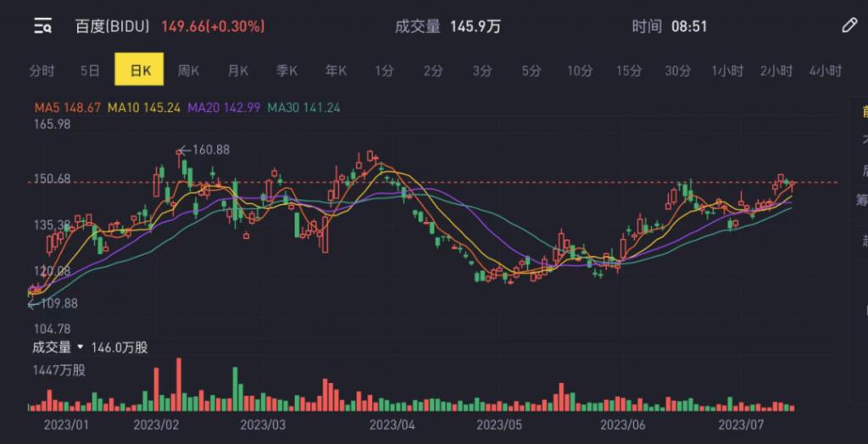
Task: Click the pencil edit icon
Action: 849,25
